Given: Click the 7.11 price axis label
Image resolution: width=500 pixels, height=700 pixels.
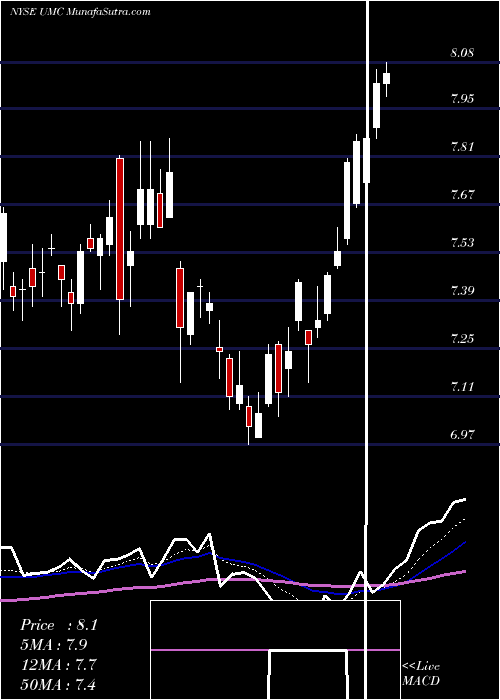Looking at the screenshot, I should pyautogui.click(x=462, y=386).
